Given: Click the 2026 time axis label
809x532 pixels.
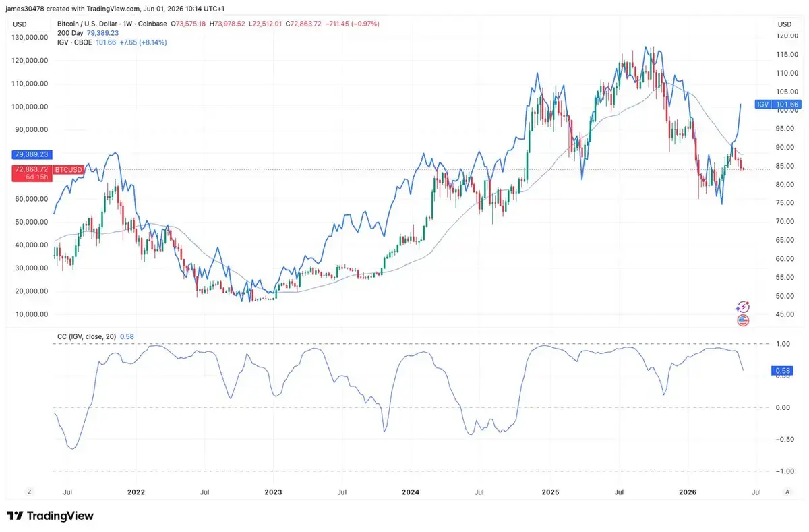Looking at the screenshot, I should click(x=687, y=493).
